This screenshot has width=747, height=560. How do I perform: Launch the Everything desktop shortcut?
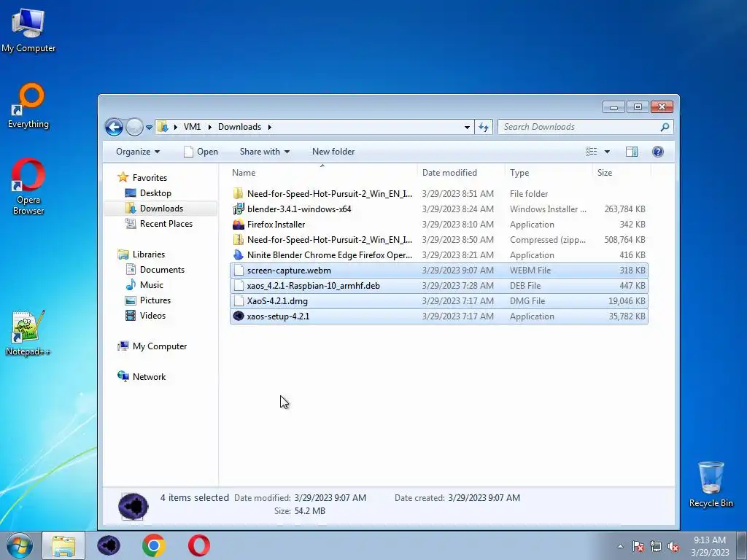pyautogui.click(x=28, y=106)
